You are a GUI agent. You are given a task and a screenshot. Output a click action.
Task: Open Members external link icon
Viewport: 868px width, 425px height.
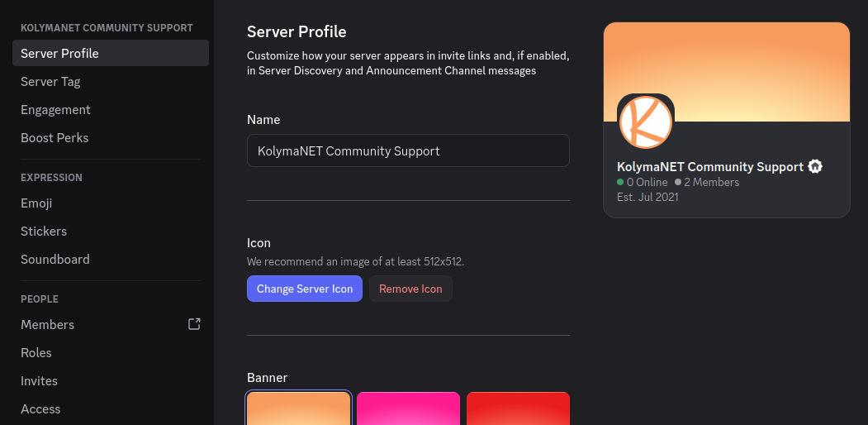tap(194, 324)
